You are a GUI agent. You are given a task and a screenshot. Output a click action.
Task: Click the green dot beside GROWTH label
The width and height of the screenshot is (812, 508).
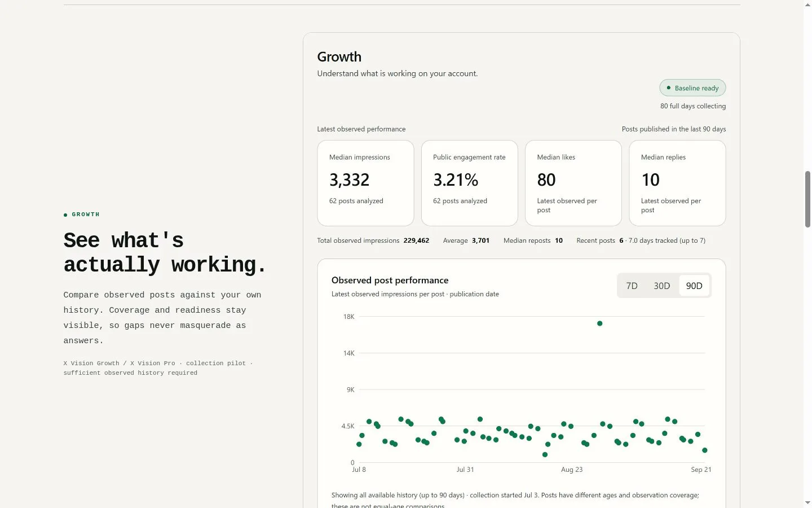coord(65,215)
